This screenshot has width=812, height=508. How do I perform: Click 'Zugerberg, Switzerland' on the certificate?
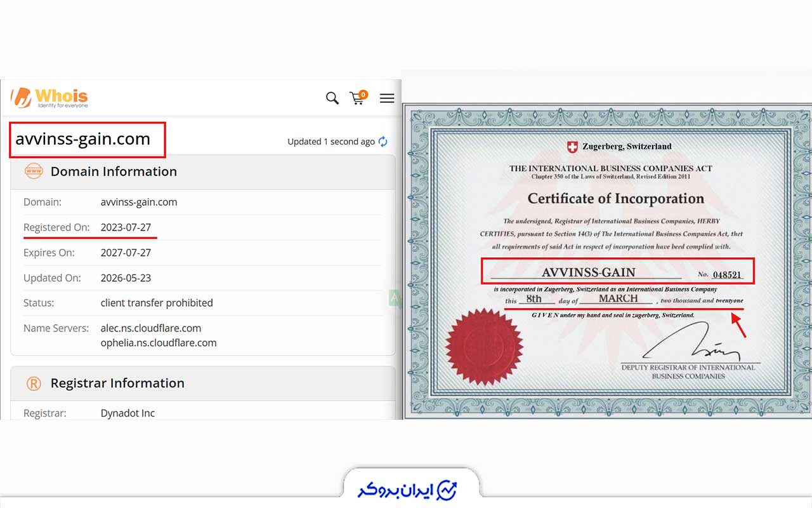pyautogui.click(x=627, y=147)
